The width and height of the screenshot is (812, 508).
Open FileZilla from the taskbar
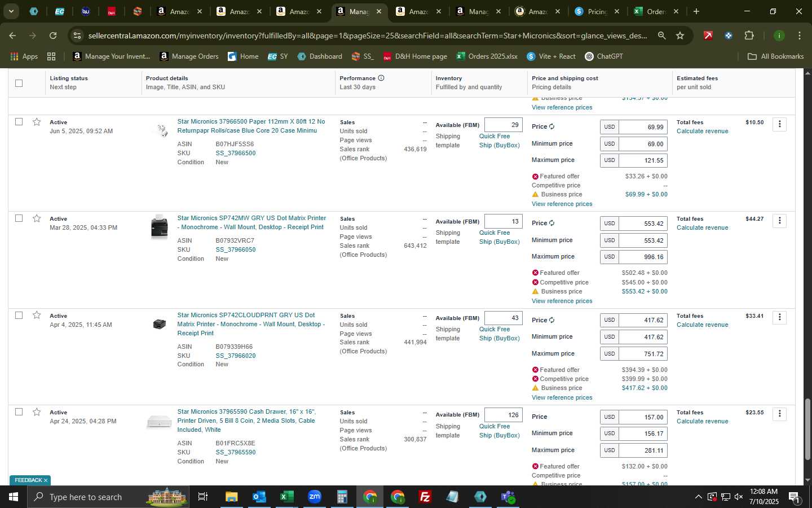(425, 497)
